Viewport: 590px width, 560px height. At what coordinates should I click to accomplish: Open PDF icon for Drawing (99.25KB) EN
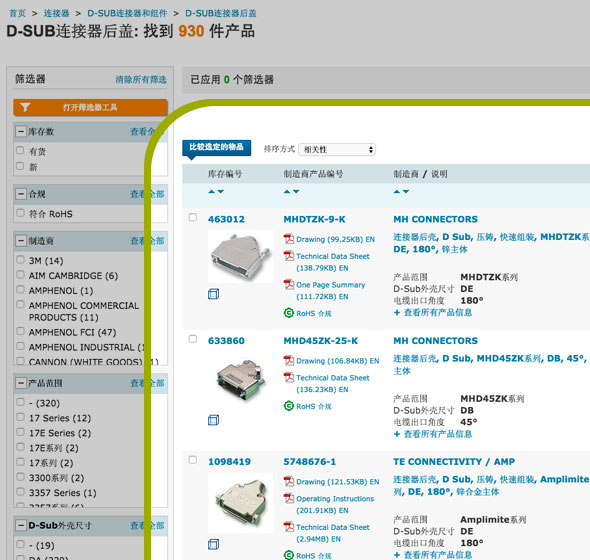click(x=289, y=239)
